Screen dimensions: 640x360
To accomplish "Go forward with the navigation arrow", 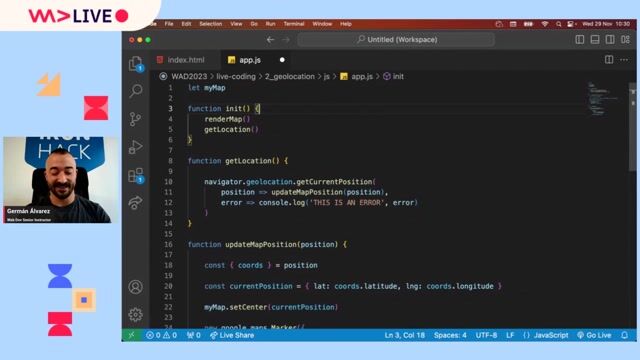I will coord(286,40).
